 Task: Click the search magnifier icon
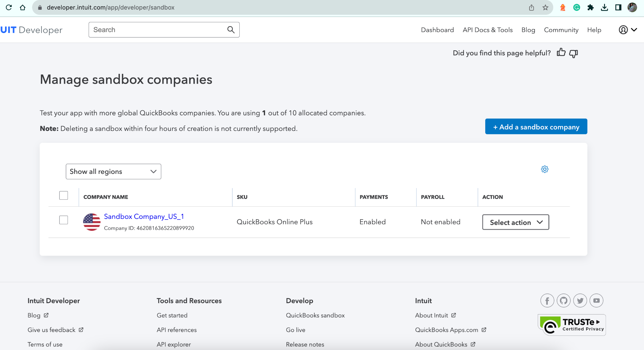point(231,30)
